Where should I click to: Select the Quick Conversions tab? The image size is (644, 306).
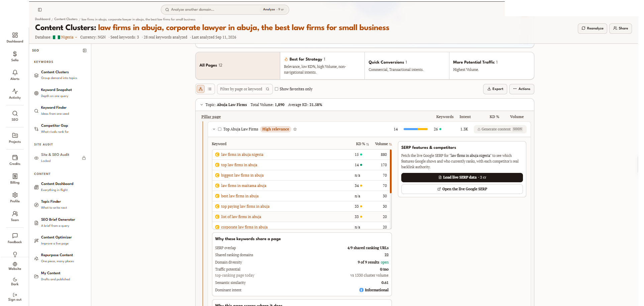[407, 66]
